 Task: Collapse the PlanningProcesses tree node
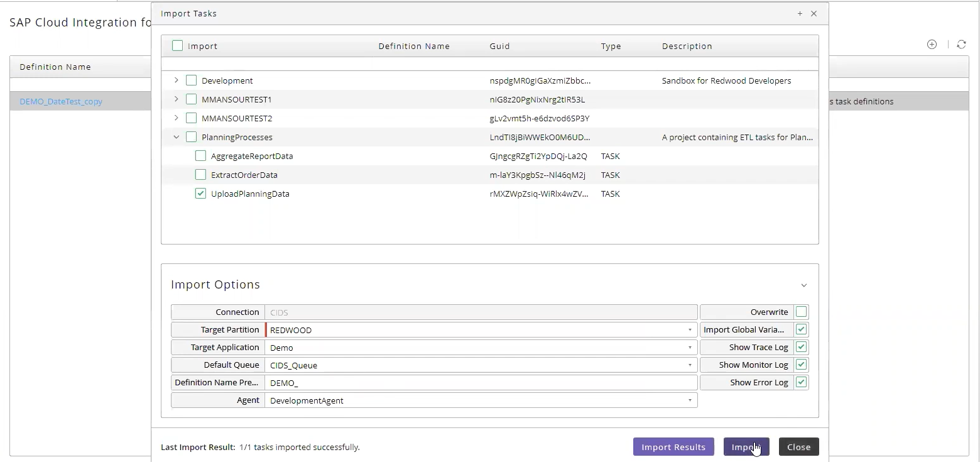pyautogui.click(x=177, y=137)
